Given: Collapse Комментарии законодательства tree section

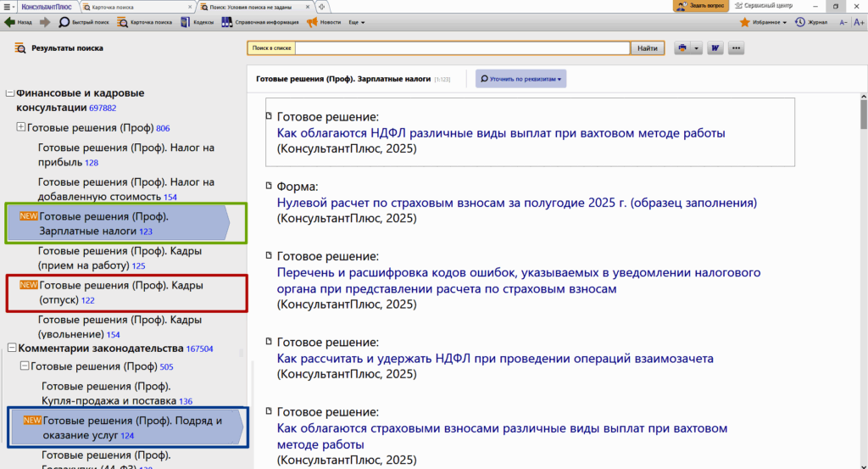Looking at the screenshot, I should pyautogui.click(x=11, y=349).
